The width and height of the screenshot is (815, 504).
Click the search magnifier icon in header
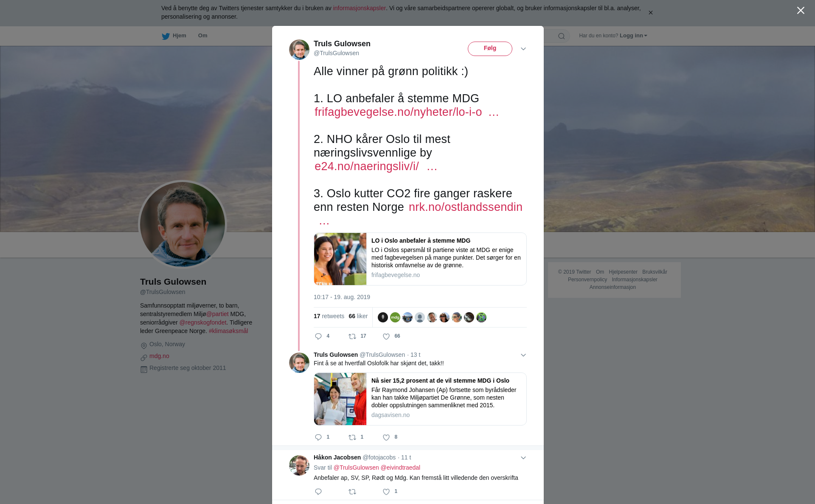562,36
